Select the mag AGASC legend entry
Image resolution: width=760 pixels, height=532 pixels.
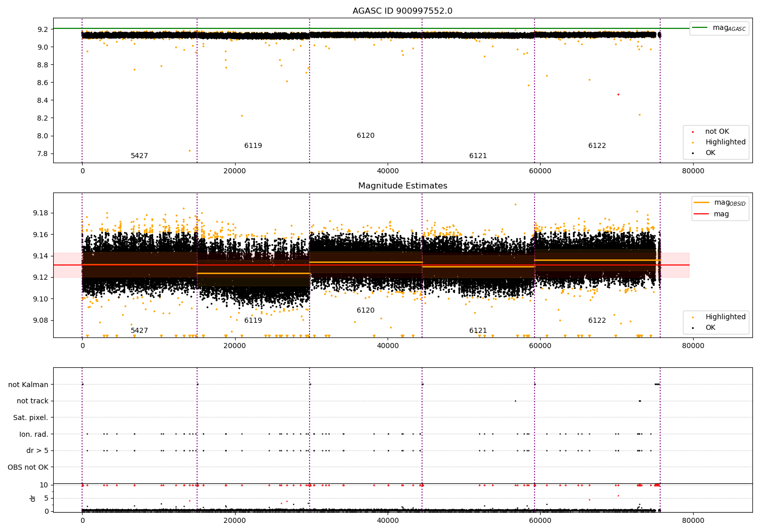(719, 28)
